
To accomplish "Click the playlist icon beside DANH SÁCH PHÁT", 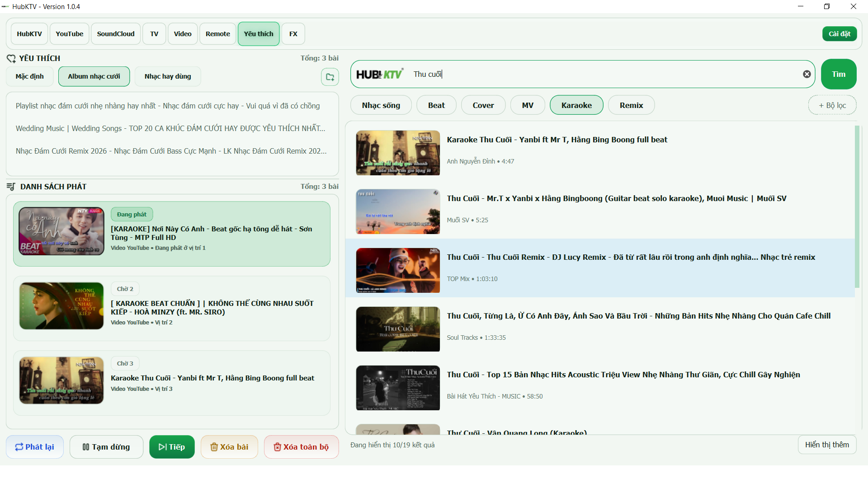I will [11, 187].
